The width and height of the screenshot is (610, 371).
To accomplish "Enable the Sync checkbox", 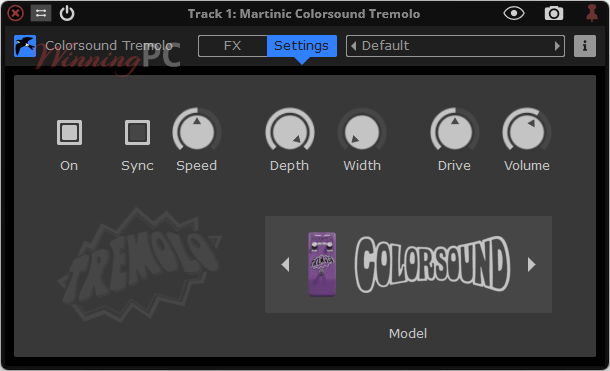I will [x=137, y=132].
